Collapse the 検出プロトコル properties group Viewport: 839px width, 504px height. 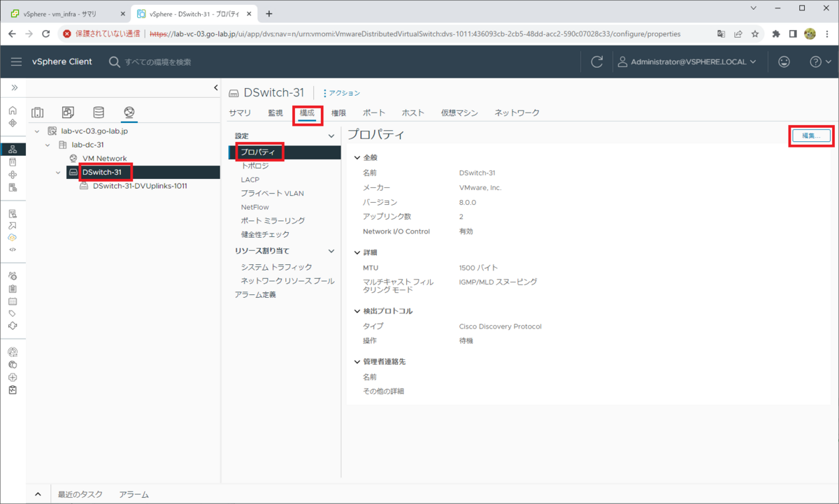pos(357,310)
